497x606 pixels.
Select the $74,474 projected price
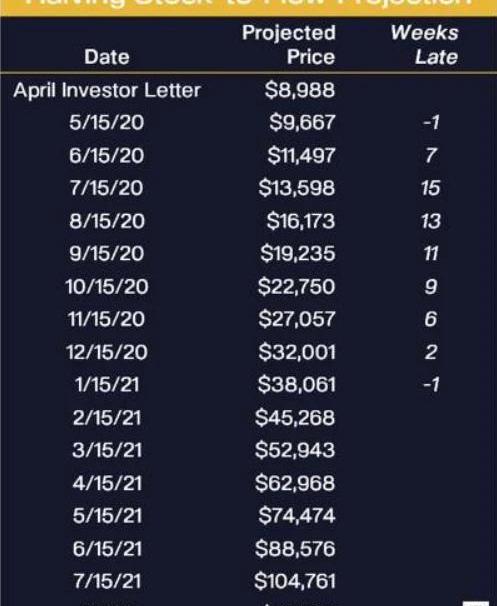click(x=297, y=516)
